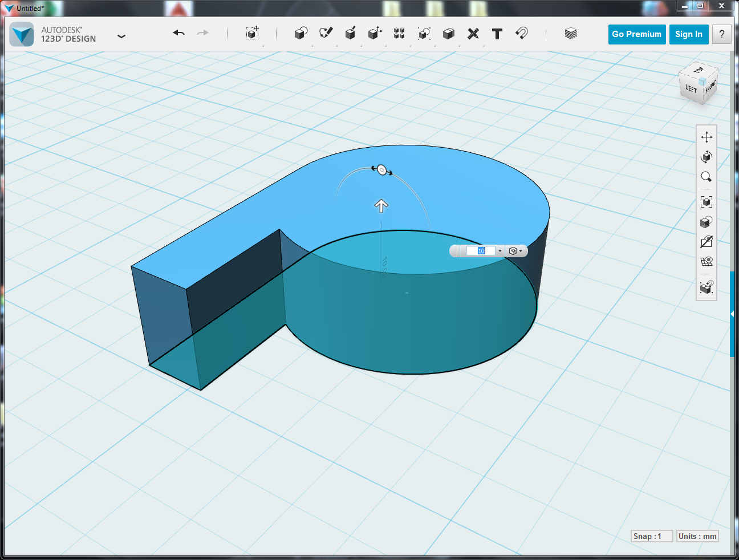Click the Fit to view icon
The width and height of the screenshot is (739, 560).
[706, 202]
